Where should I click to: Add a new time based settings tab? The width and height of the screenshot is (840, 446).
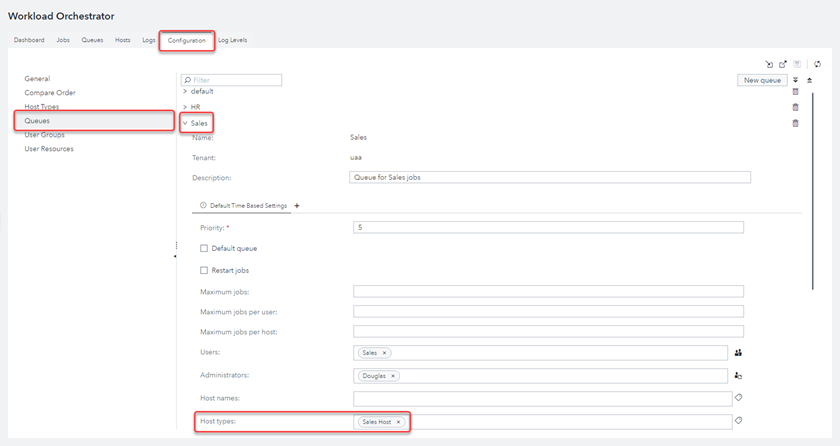[296, 205]
